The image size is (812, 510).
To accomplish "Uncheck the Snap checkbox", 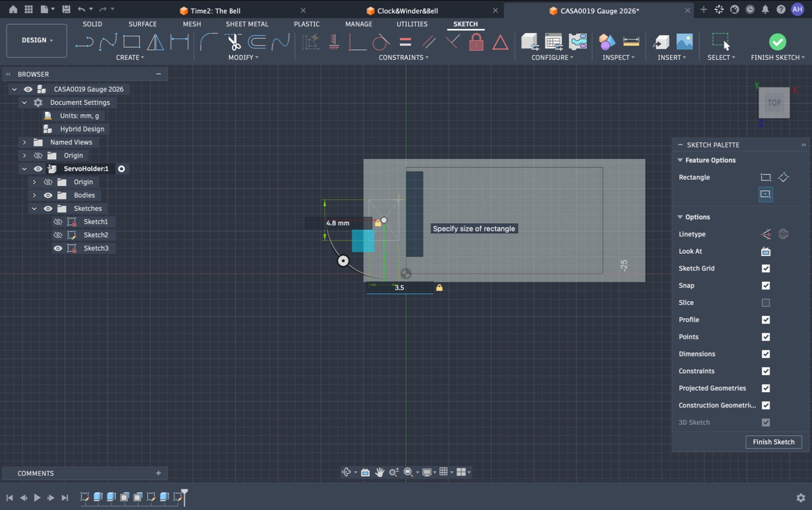I will pos(766,286).
